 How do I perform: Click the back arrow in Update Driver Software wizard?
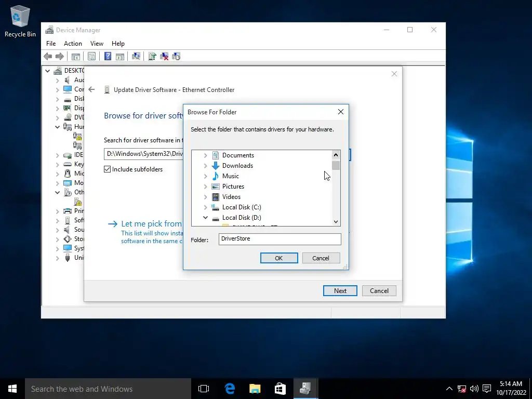tap(91, 89)
